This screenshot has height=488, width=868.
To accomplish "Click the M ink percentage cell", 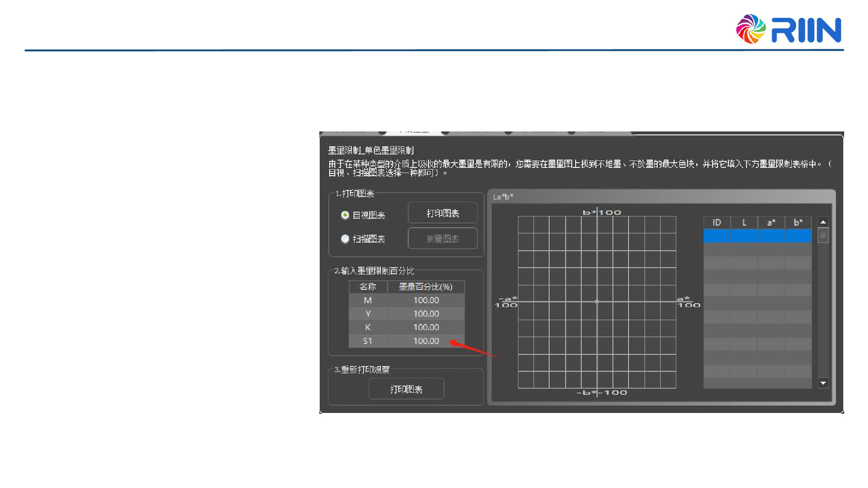I will pos(426,300).
